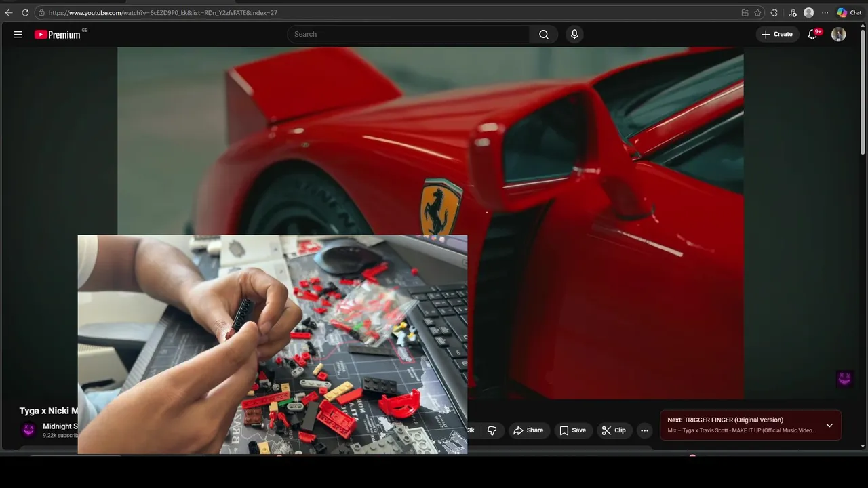Click the purple channel watermark on video
This screenshot has height=488, width=868.
[844, 379]
